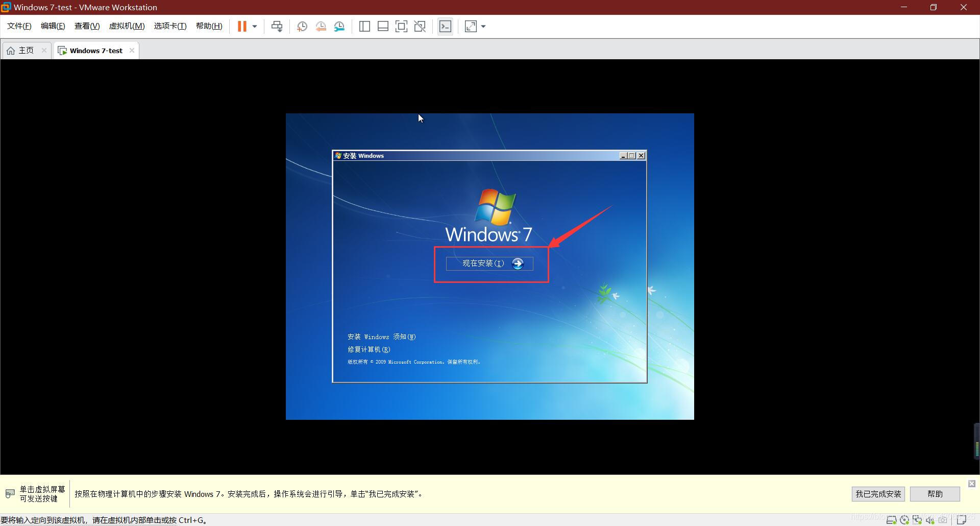Click the keyboard hint icon in info bar

(x=10, y=494)
